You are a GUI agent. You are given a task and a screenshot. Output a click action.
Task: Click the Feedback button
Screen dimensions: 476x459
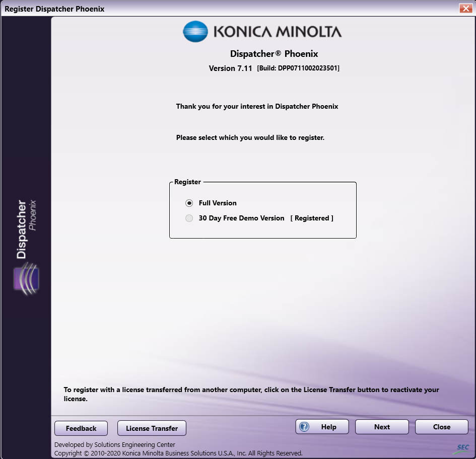click(x=81, y=428)
